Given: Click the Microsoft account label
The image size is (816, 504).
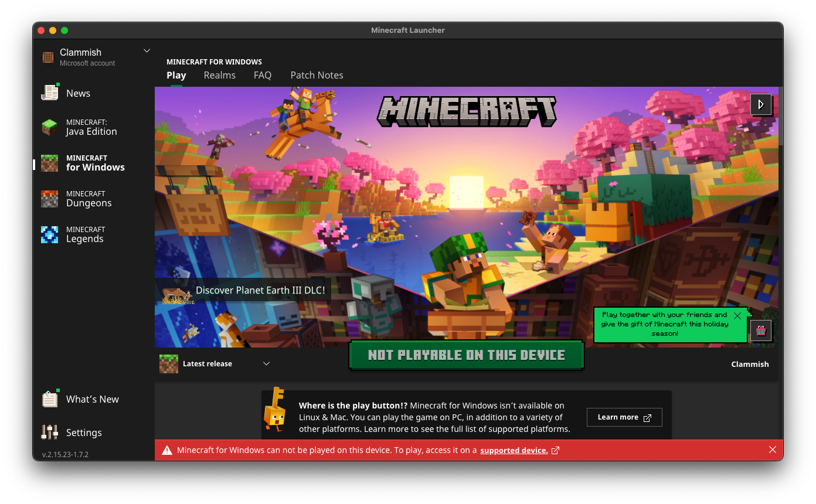Looking at the screenshot, I should pos(87,63).
